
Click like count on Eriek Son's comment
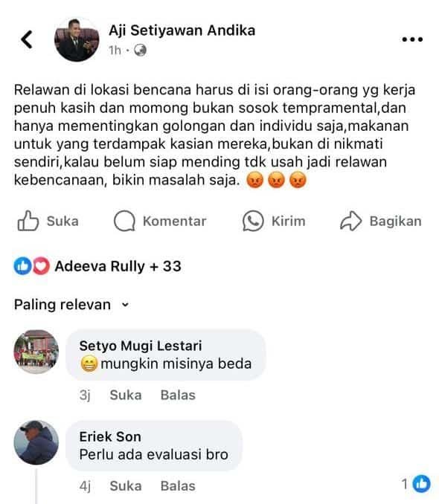pos(415,484)
